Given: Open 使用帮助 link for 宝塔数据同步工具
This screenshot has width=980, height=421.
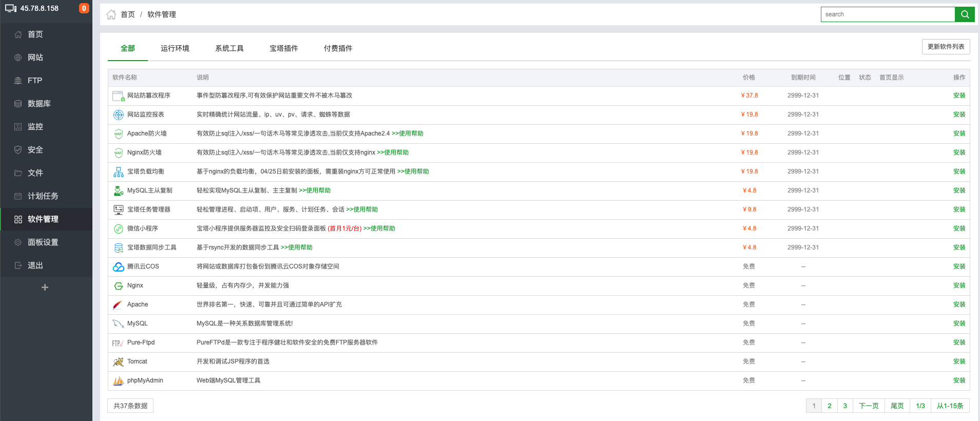Looking at the screenshot, I should click(x=297, y=247).
